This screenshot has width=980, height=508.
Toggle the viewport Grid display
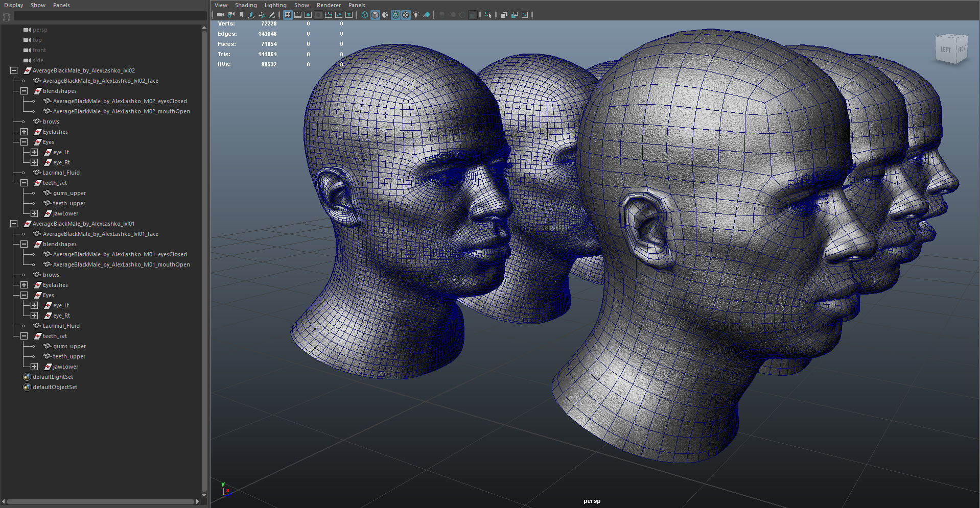click(x=288, y=15)
